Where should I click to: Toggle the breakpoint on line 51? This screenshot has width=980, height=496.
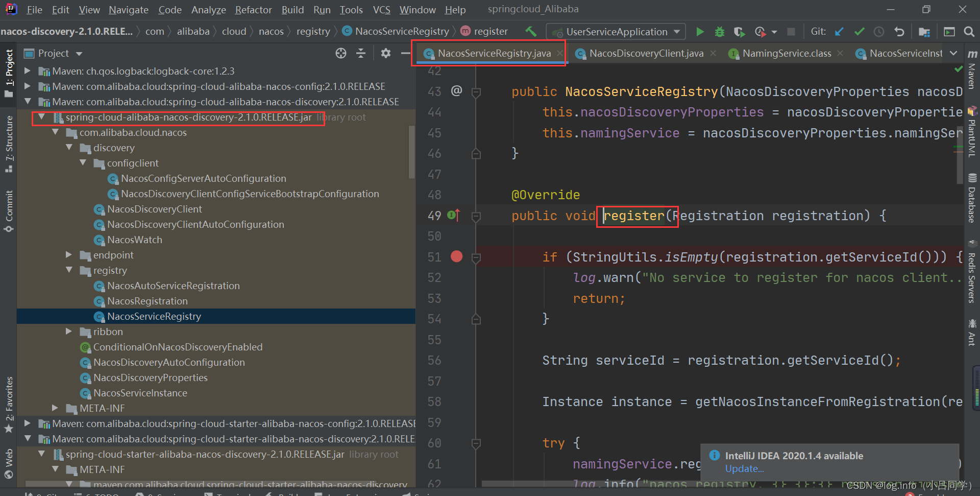(457, 256)
